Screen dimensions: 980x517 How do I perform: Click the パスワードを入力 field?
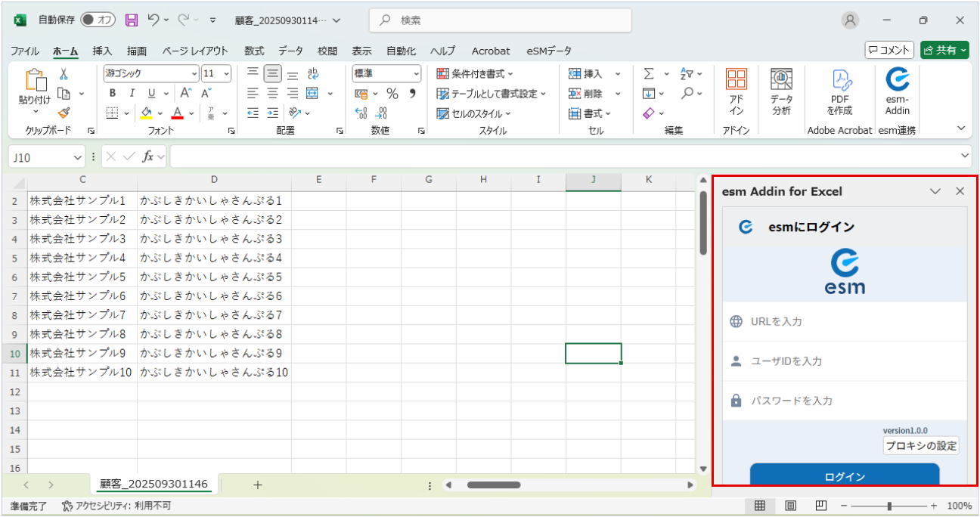845,401
